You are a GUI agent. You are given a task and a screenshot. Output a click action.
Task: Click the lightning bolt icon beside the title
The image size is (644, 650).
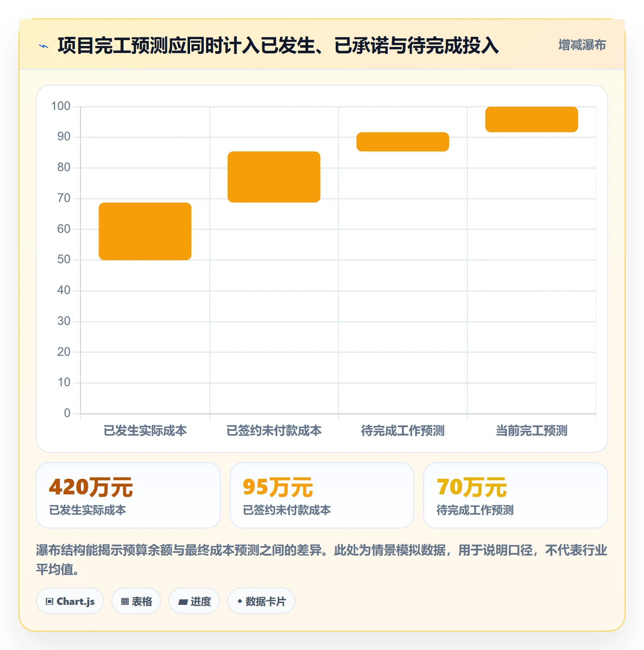(44, 46)
